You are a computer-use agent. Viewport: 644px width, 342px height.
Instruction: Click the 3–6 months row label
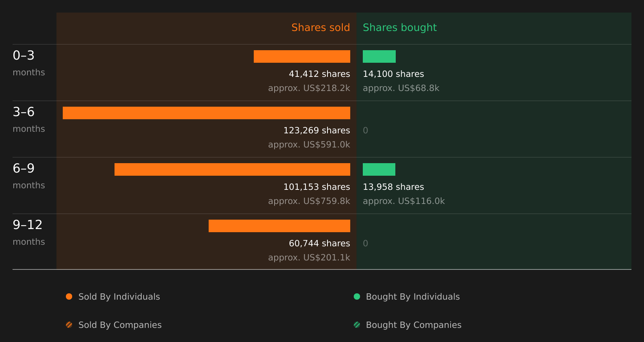pyautogui.click(x=29, y=120)
